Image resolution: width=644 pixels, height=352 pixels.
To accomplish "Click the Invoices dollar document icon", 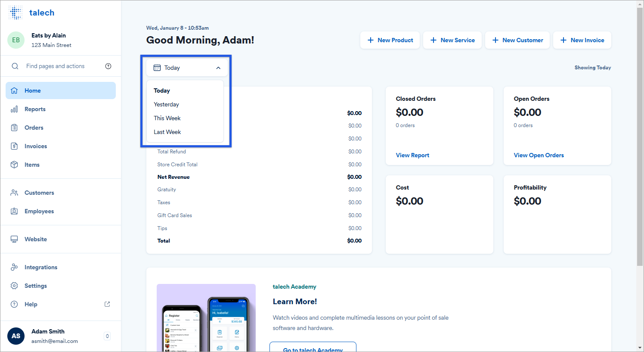I will pyautogui.click(x=14, y=146).
